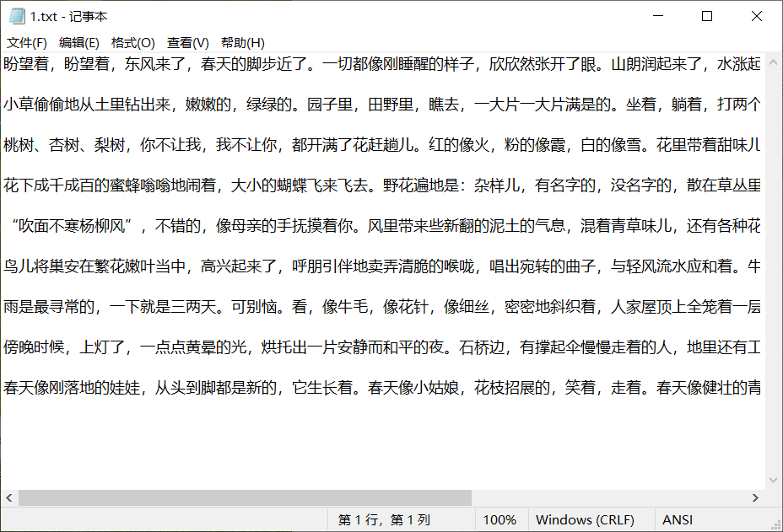Click the resize grip at the bottom-right corner

pos(776,524)
